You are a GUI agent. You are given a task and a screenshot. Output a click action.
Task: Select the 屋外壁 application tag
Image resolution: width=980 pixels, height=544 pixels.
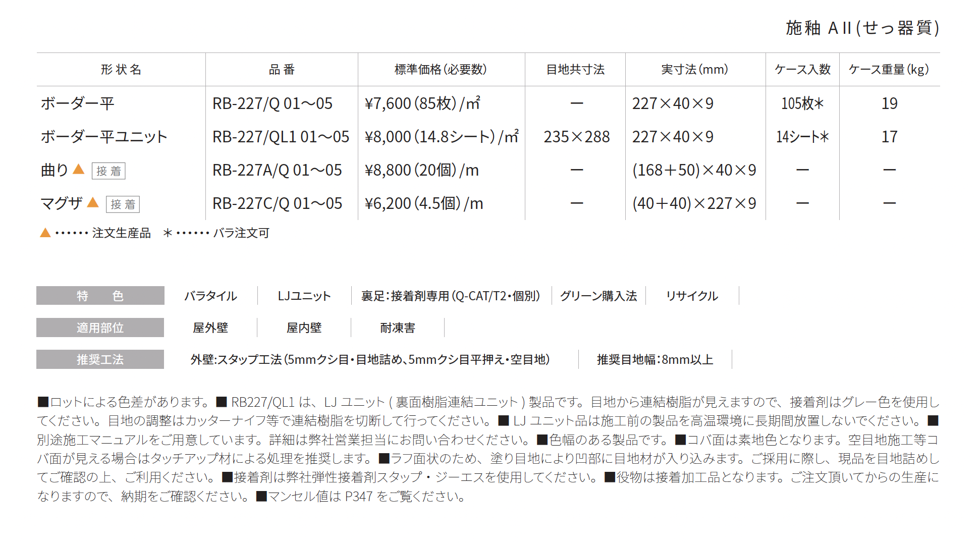tap(210, 328)
